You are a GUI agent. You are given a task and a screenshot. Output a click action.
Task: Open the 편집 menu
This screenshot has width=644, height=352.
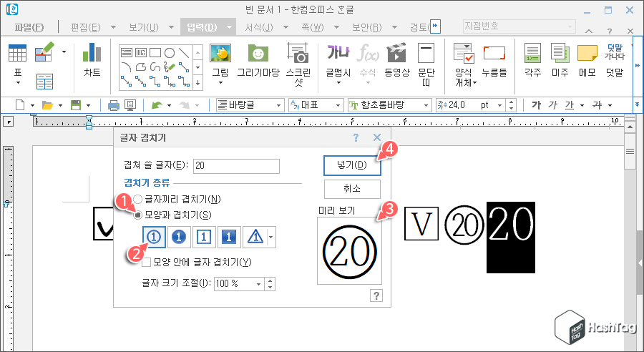85,27
